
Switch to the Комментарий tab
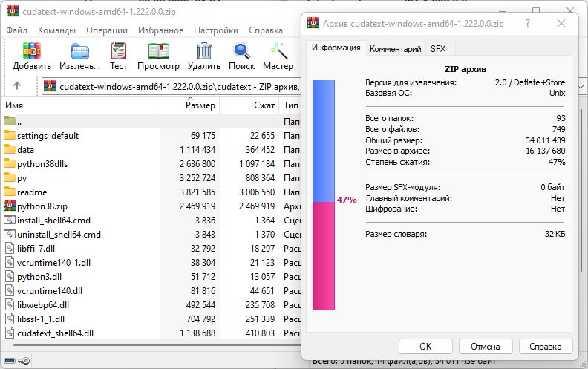(395, 49)
